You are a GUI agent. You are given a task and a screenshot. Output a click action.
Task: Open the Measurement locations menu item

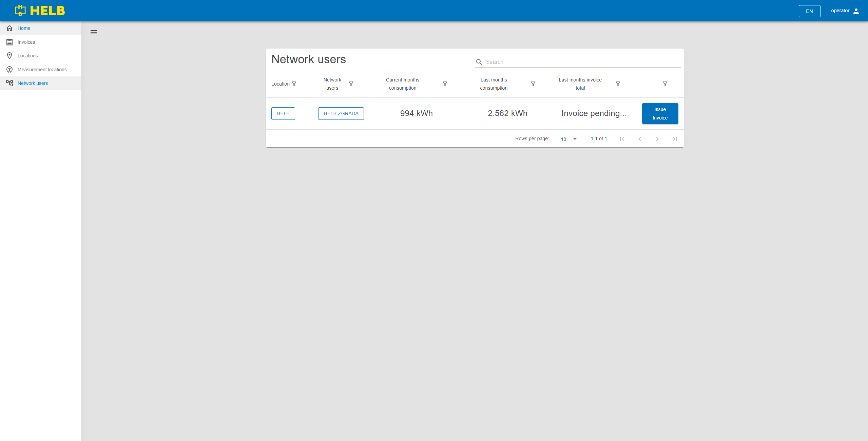point(41,70)
